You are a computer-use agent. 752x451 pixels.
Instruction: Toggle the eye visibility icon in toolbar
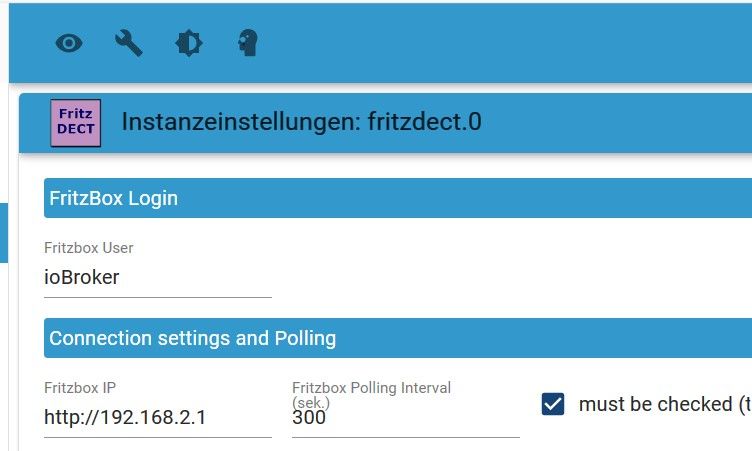point(69,43)
